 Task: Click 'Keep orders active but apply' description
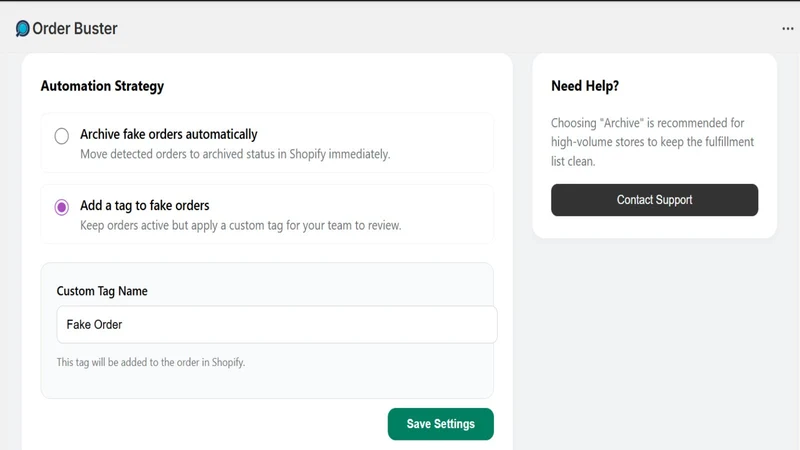pos(240,226)
